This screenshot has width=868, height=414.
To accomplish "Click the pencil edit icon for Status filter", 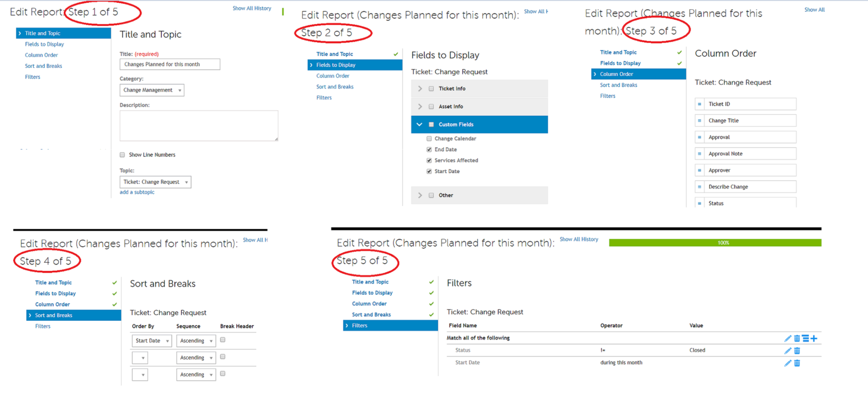I will click(x=787, y=351).
